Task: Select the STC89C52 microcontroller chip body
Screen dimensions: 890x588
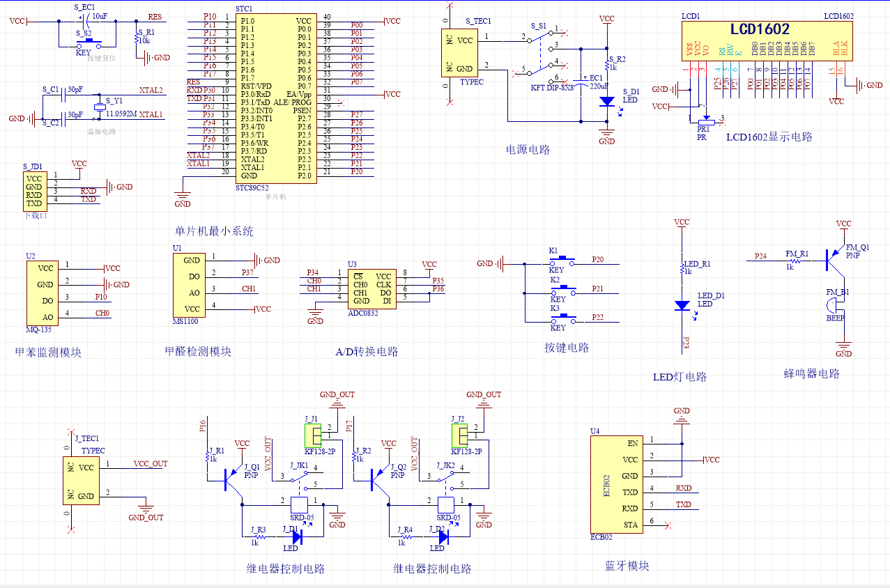Action: click(x=275, y=98)
